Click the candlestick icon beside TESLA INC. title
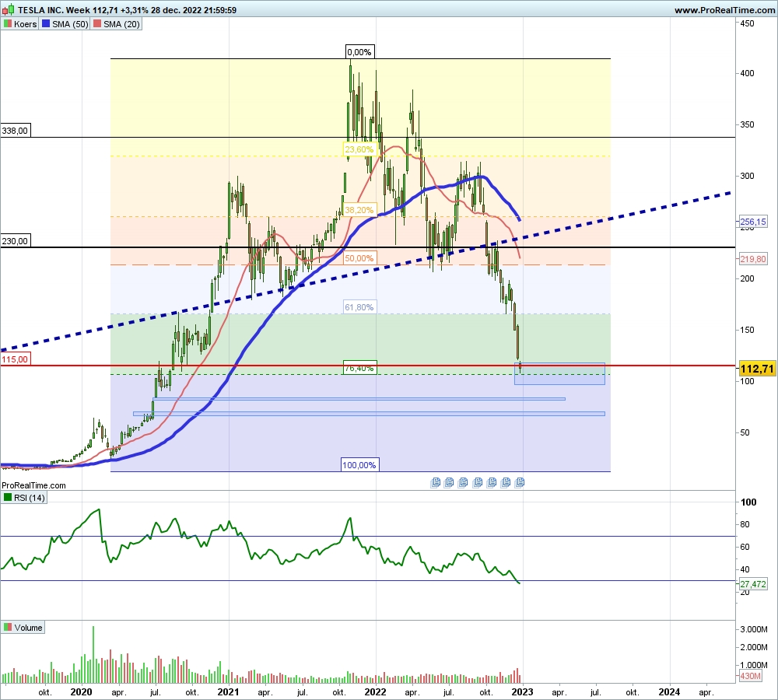 [x=7, y=10]
